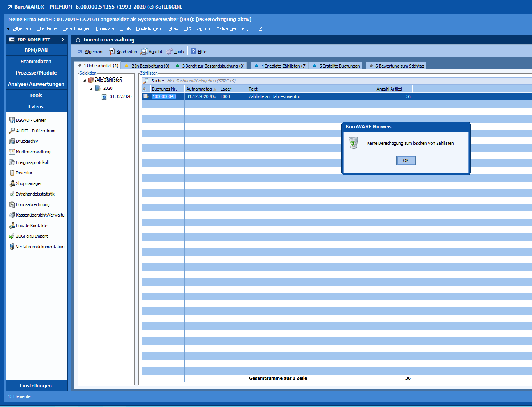Open the Berechnungen menu
Viewport: 532px width, 407px height.
tap(77, 28)
